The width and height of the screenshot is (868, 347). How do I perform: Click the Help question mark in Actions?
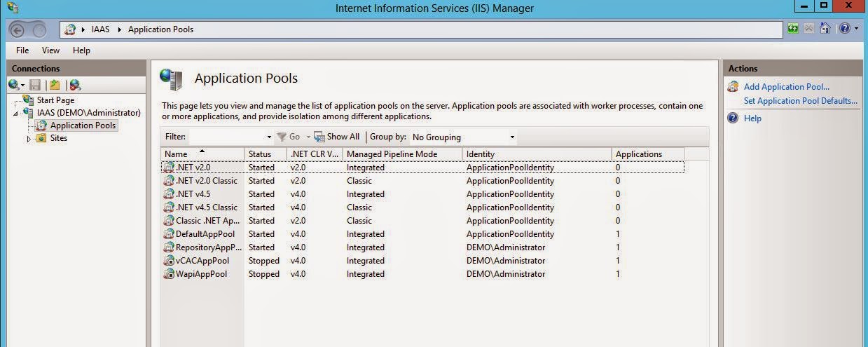[733, 118]
